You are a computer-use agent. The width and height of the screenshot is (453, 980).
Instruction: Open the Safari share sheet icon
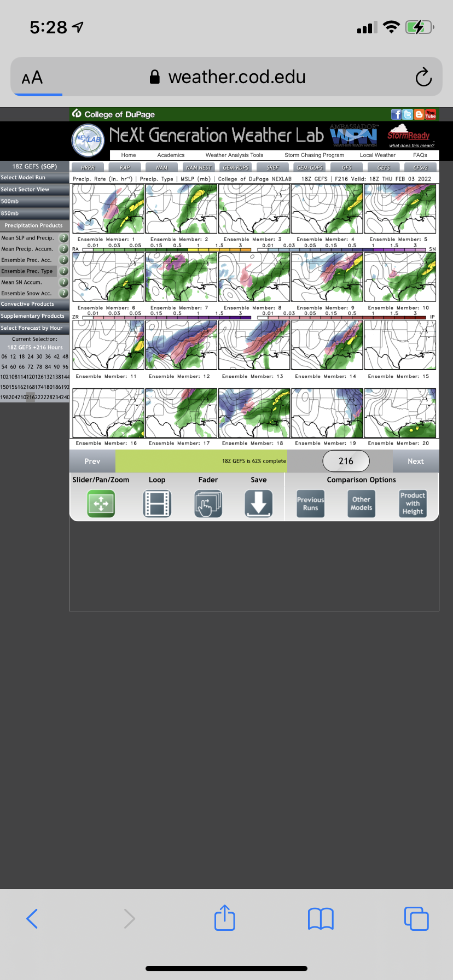(224, 918)
